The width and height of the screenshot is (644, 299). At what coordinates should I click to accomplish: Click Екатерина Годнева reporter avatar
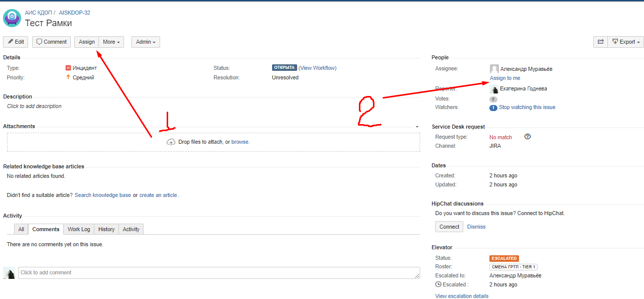tap(494, 89)
